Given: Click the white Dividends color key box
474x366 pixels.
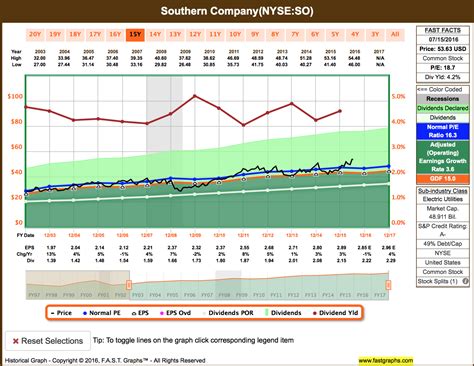Looking at the screenshot, I should point(443,117).
